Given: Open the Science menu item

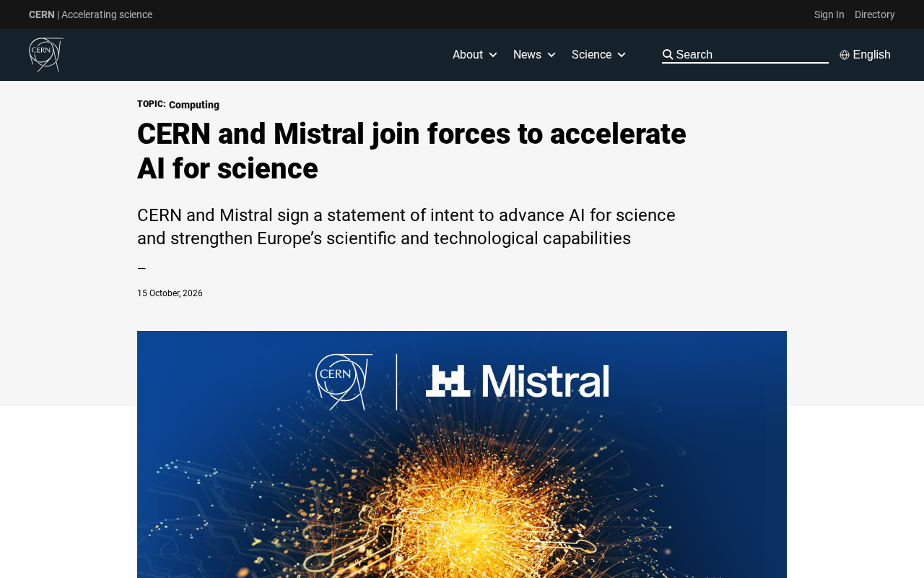Looking at the screenshot, I should click(x=591, y=55).
